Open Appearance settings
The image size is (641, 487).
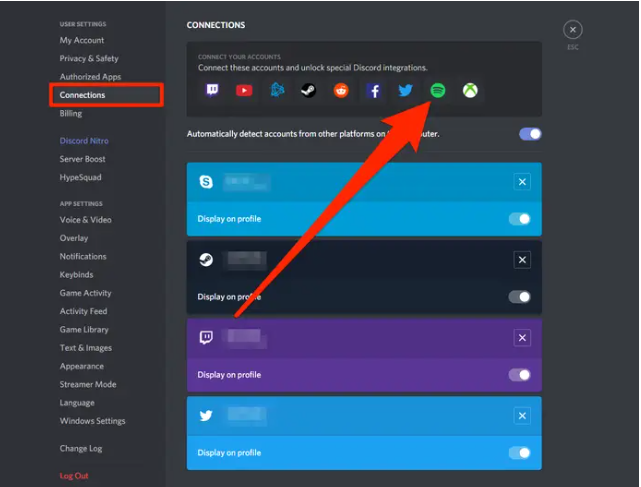tap(82, 366)
